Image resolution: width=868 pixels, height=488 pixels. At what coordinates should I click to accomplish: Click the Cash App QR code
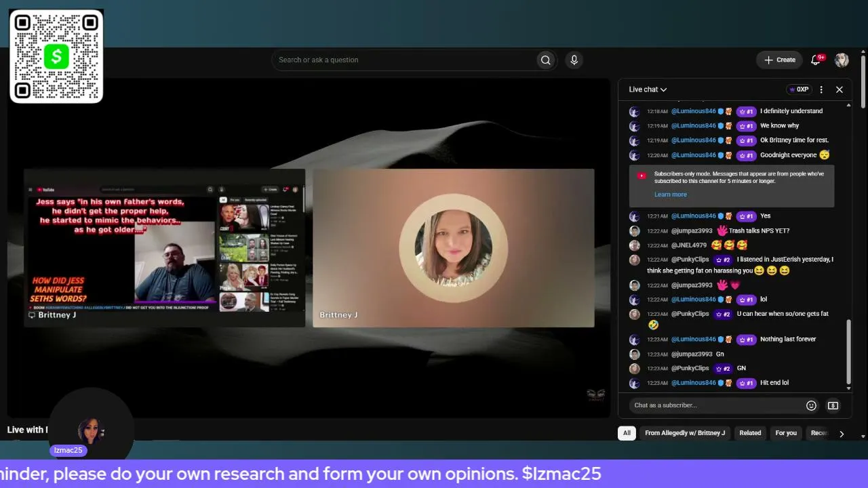click(x=56, y=56)
